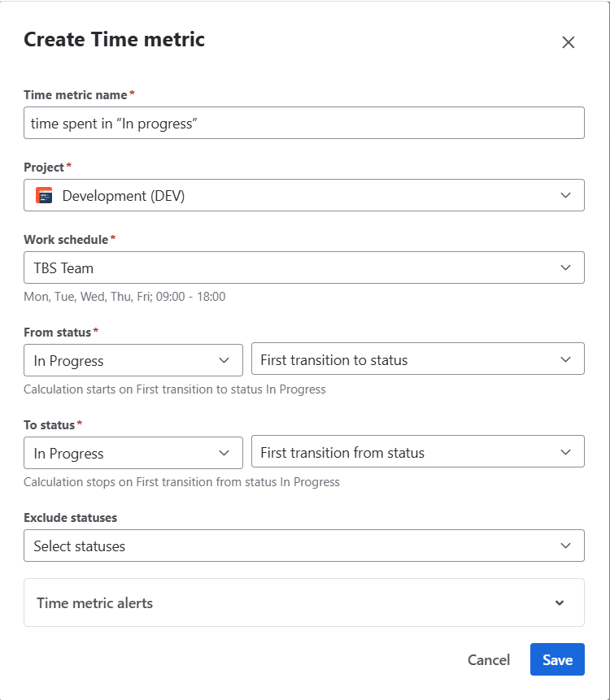The image size is (610, 700).
Task: Click chevron of From status In Progress select
Action: (224, 360)
